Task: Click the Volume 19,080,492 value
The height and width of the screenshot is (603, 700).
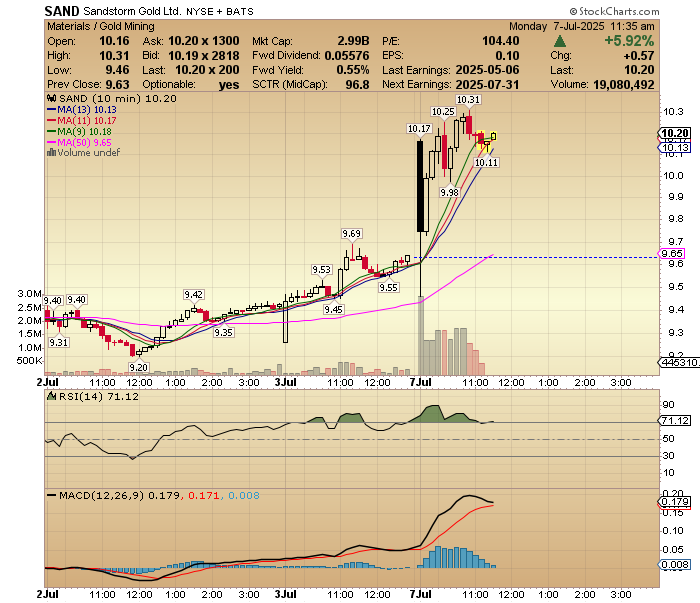Action: pos(624,84)
